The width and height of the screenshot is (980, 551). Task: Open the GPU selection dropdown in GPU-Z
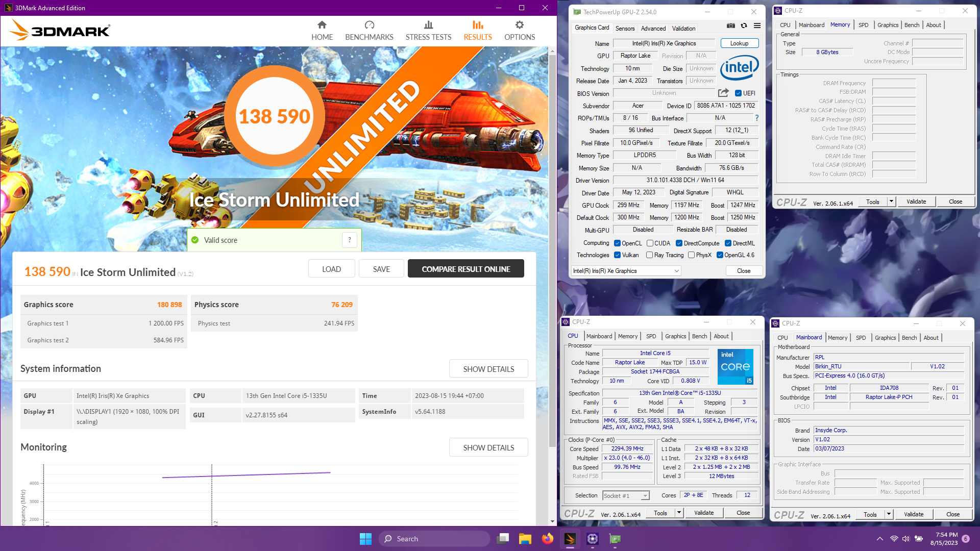626,271
